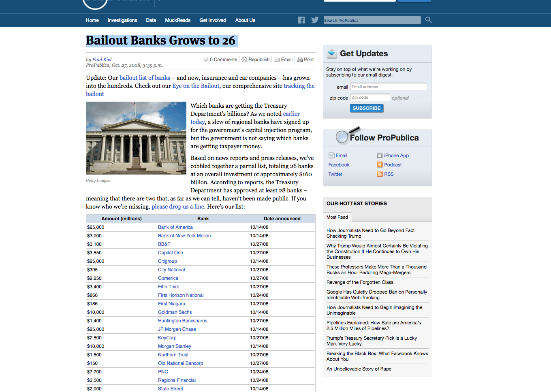Open 0 Comments link
This screenshot has height=392, width=551.
tap(223, 60)
